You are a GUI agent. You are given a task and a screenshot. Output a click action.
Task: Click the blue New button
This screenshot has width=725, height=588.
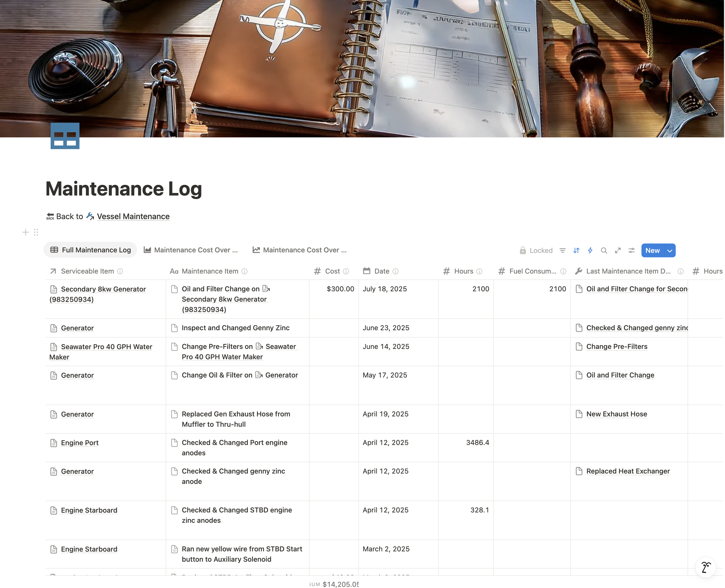[652, 251]
